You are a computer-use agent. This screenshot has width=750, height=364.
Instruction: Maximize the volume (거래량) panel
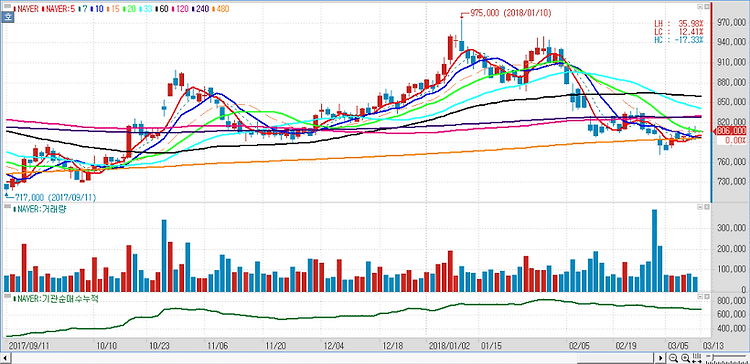[706, 207]
